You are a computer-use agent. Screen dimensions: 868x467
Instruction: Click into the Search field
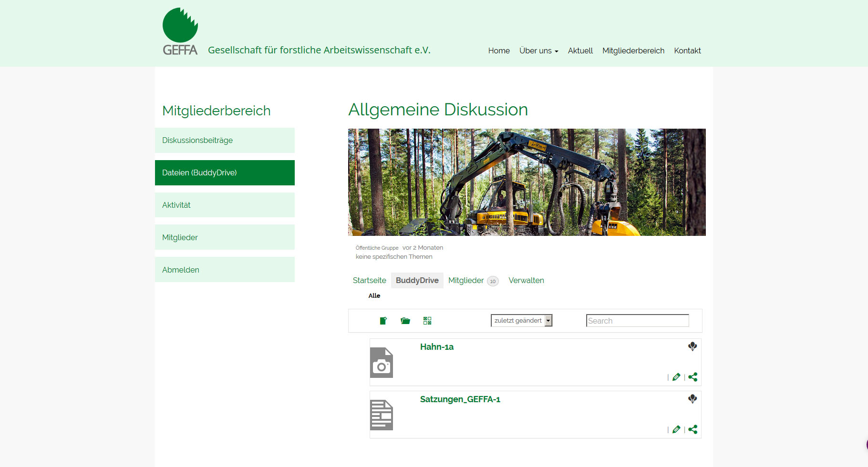637,321
